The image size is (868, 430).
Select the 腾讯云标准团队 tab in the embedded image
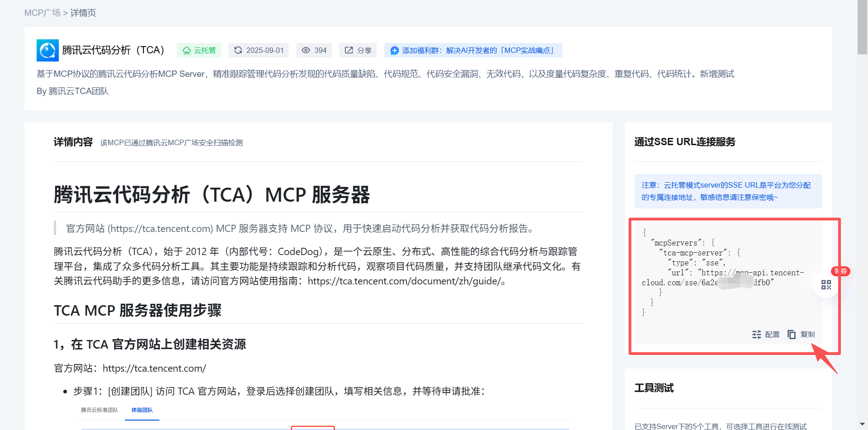[99, 410]
